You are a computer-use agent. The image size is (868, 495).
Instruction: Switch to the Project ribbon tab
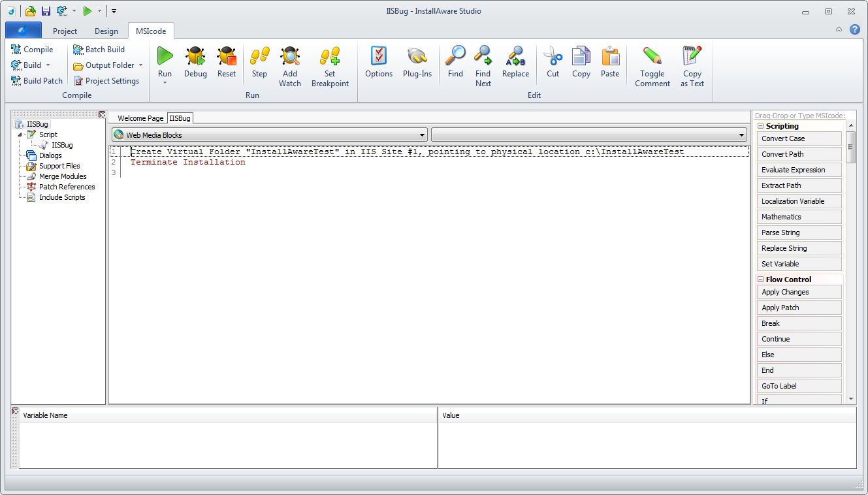[x=65, y=31]
